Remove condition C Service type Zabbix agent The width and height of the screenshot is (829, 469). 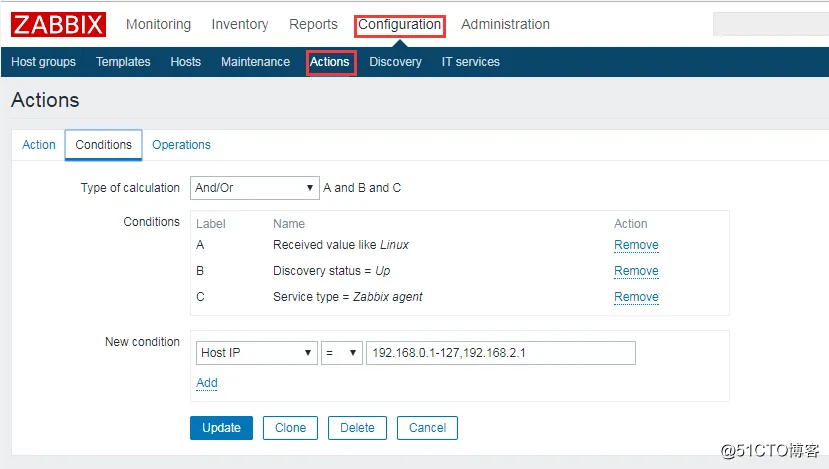(636, 297)
